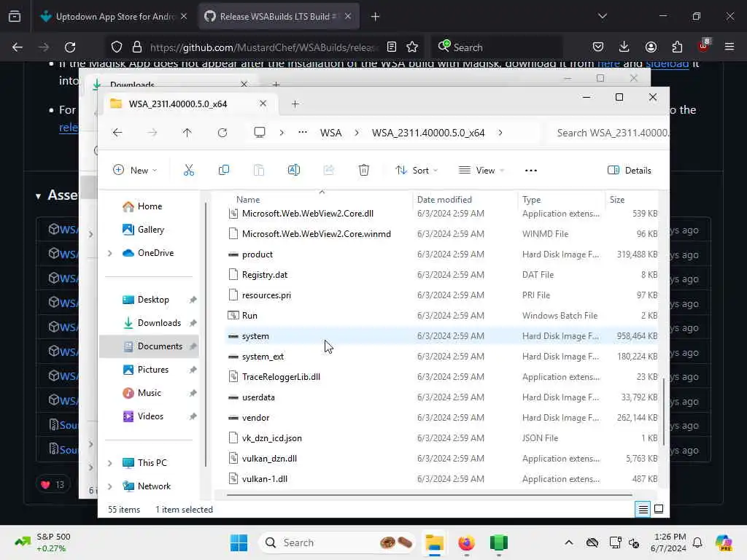Open Firefox Downloads arrow icon
The width and height of the screenshot is (747, 560).
coord(624,47)
